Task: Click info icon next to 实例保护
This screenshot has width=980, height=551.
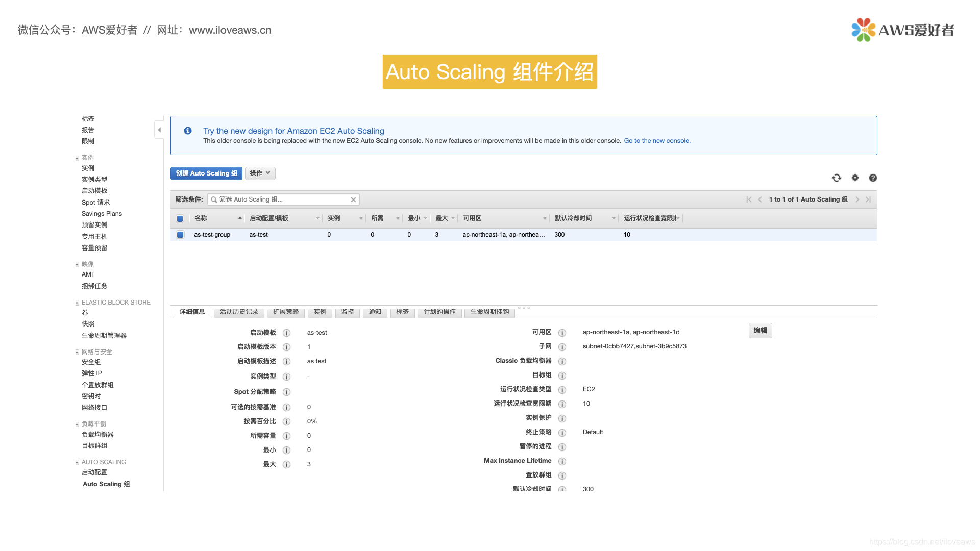Action: 562,419
